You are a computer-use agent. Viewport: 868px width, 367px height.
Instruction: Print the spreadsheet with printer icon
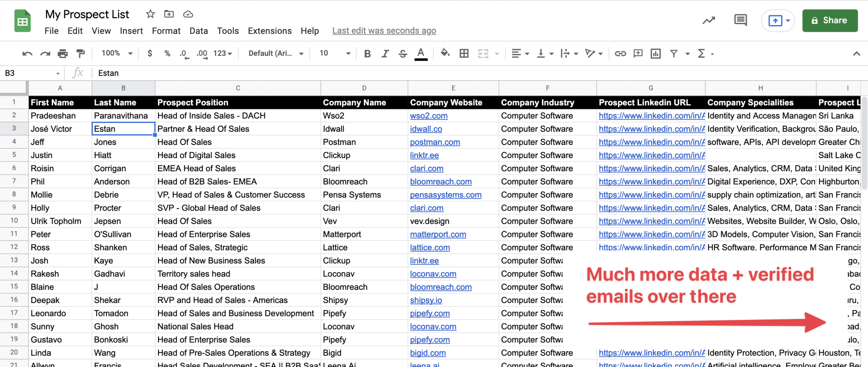point(63,53)
